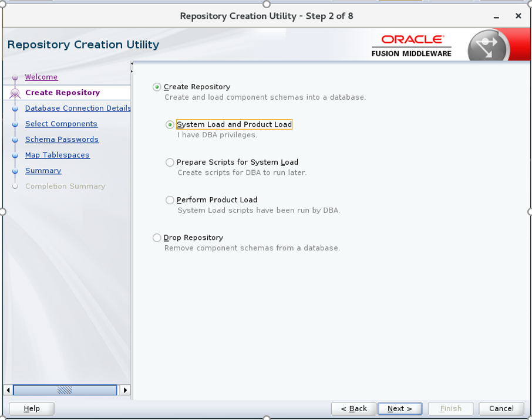The height and width of the screenshot is (420, 532).
Task: Click 'Create scripts for DBA to run later.' text
Action: [242, 172]
